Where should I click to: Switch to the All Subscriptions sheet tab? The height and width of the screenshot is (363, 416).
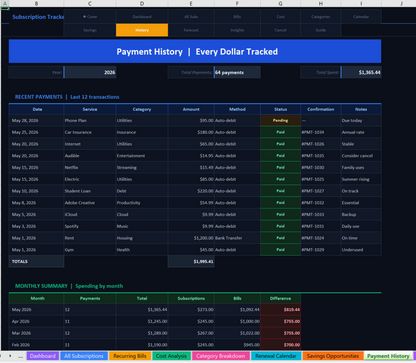coord(84,356)
